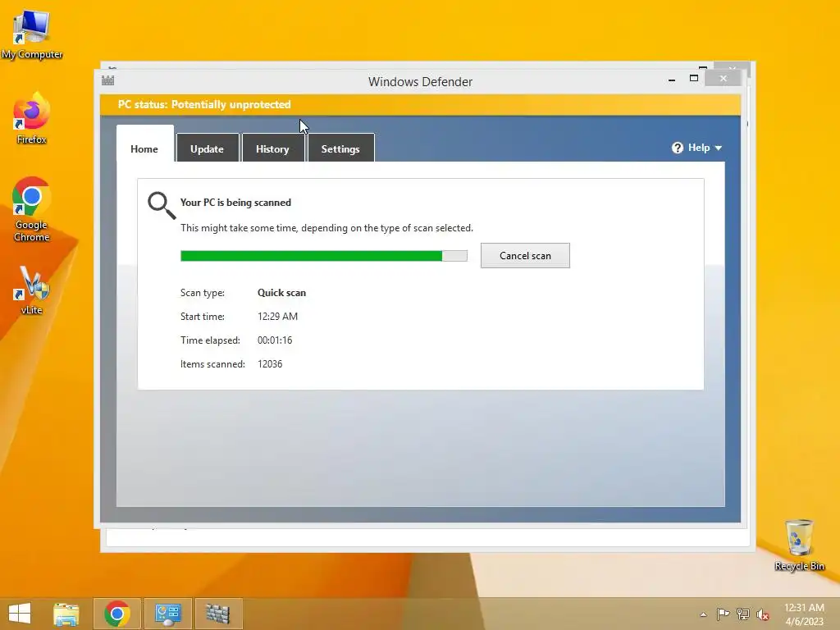Image resolution: width=840 pixels, height=630 pixels.
Task: Open Action Center flag icon
Action: click(x=723, y=614)
